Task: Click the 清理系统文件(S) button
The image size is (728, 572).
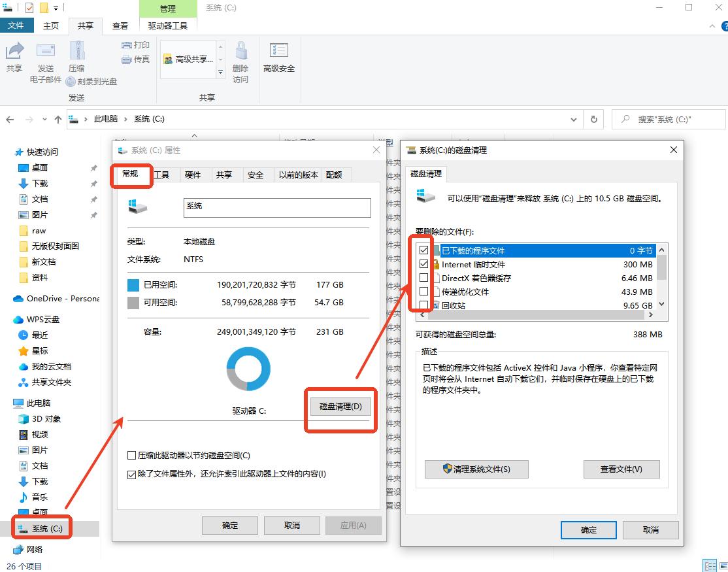Action: (476, 469)
